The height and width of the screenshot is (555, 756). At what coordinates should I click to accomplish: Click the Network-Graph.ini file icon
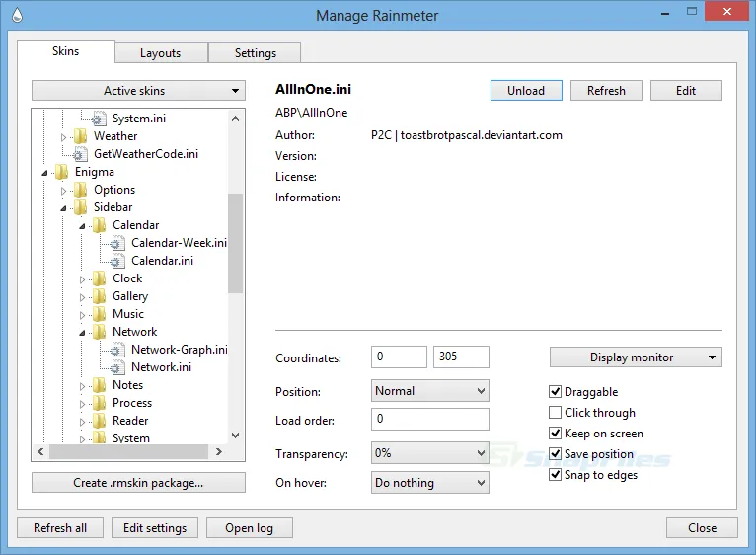coord(117,350)
